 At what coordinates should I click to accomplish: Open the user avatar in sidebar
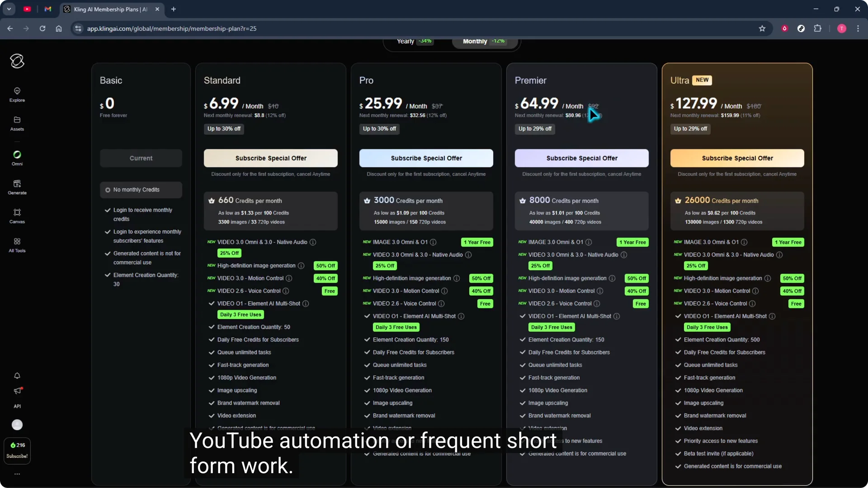click(17, 425)
